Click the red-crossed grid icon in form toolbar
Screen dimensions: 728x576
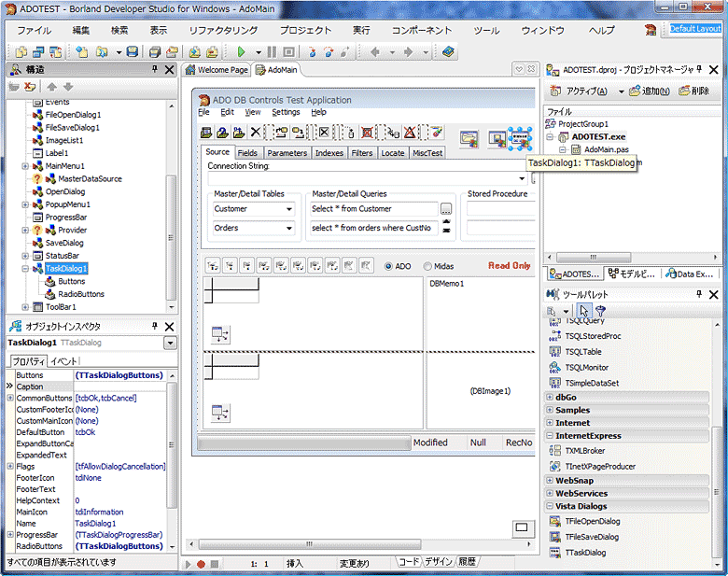pyautogui.click(x=367, y=133)
